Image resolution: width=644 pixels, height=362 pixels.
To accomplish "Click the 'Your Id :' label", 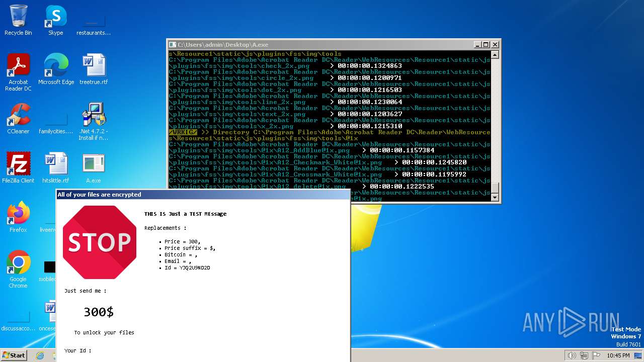I will point(78,351).
